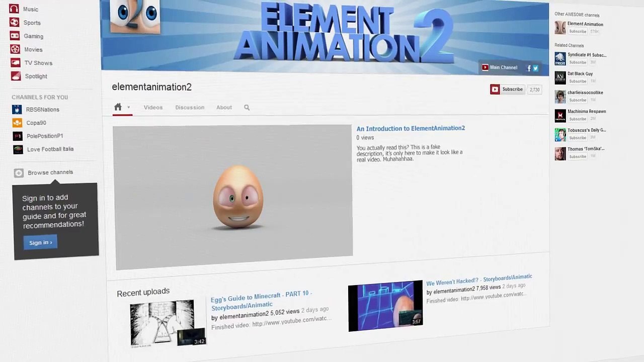Open Dat Black Guy channel avatar
Image resolution: width=644 pixels, height=362 pixels.
pos(560,77)
